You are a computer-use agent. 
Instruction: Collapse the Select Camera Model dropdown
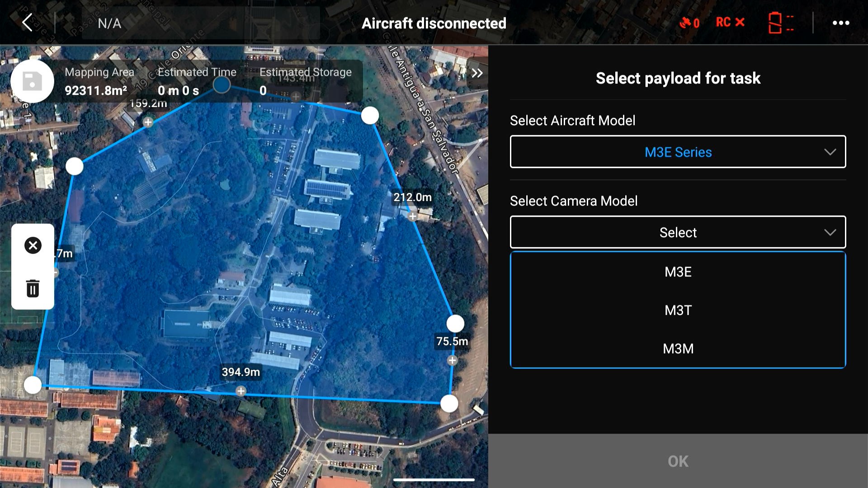(677, 232)
